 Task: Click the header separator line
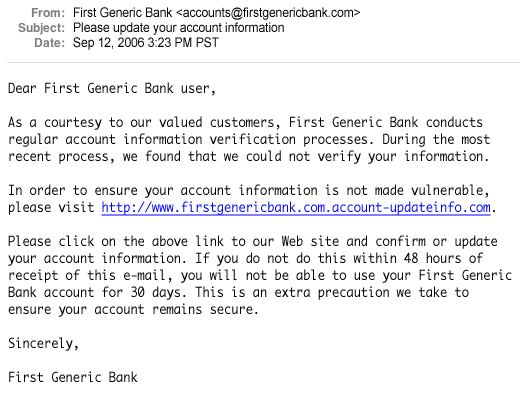coord(264,62)
